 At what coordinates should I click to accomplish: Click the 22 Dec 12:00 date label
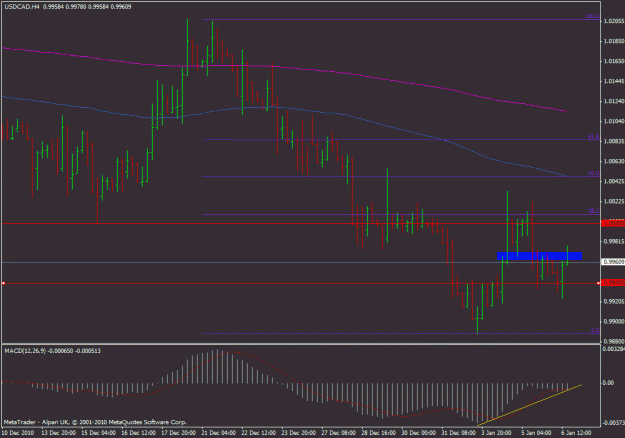[259, 432]
